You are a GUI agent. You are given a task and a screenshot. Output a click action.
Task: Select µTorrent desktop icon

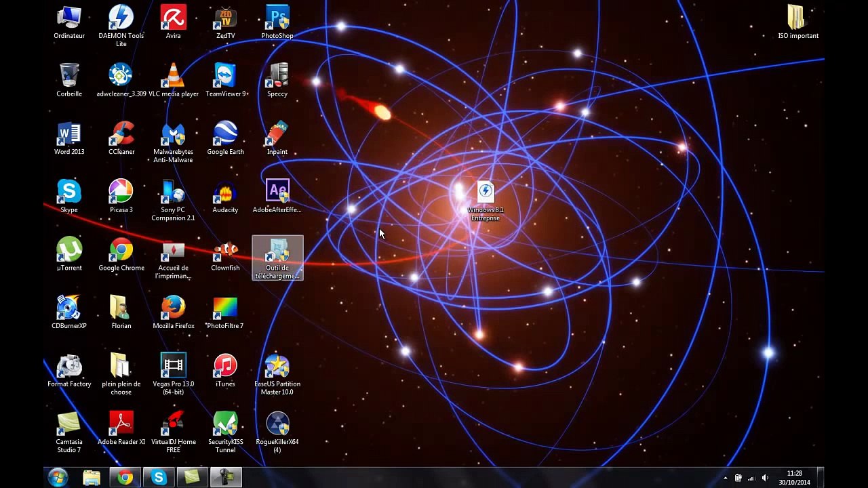[x=69, y=255]
